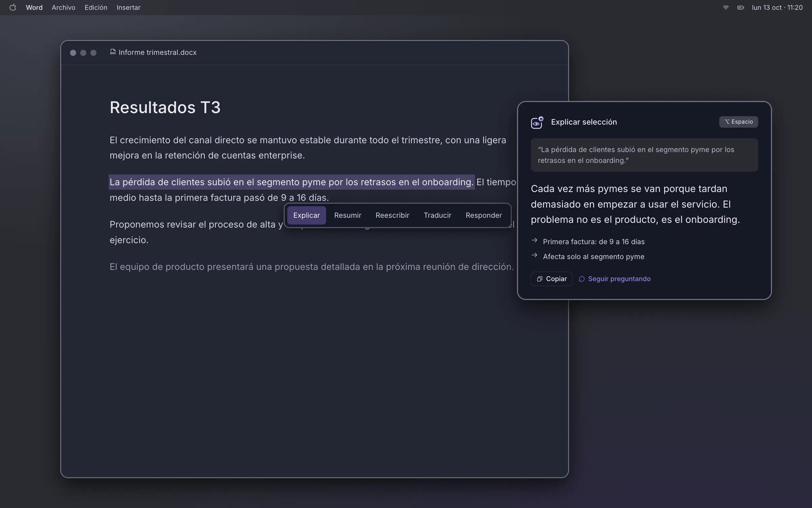Image resolution: width=812 pixels, height=508 pixels.
Task: Click the text 'medio hasta la primera factura'
Action: [x=175, y=198]
